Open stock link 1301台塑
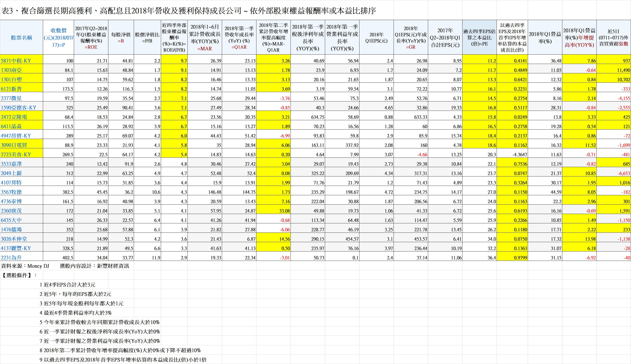Viewport: 631px width, 364px height. (11, 79)
